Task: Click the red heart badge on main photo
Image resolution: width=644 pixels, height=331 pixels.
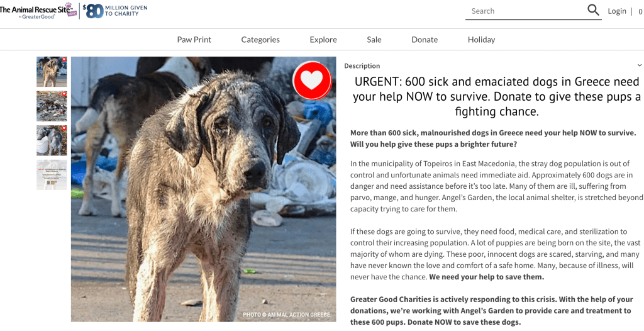Action: point(312,81)
